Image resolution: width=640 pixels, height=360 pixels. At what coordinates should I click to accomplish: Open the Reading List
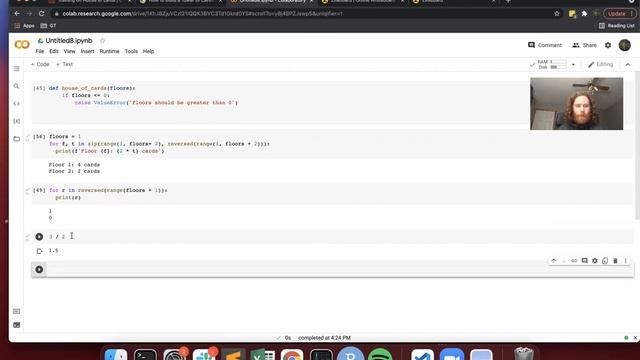[617, 26]
